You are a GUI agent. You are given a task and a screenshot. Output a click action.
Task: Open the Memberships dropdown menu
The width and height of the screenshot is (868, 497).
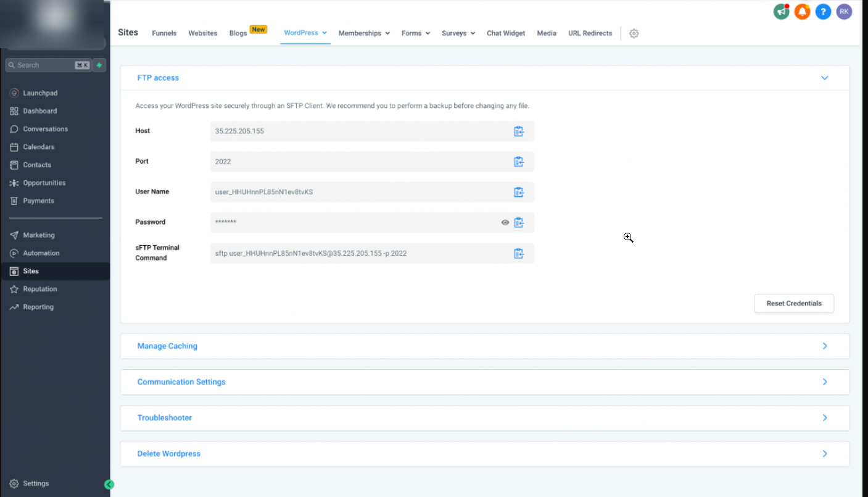pos(364,33)
